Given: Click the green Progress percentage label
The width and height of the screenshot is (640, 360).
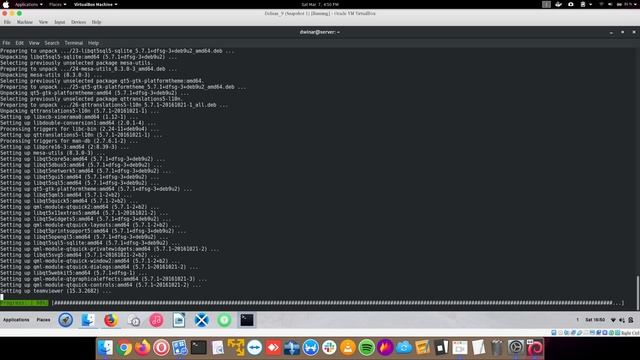Looking at the screenshot, I should (x=24, y=303).
